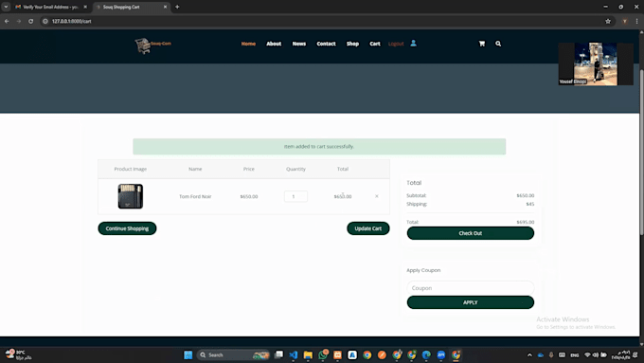Screen dimensions: 644x363
Task: Click the volume speaker tray icon
Action: pos(595,354)
